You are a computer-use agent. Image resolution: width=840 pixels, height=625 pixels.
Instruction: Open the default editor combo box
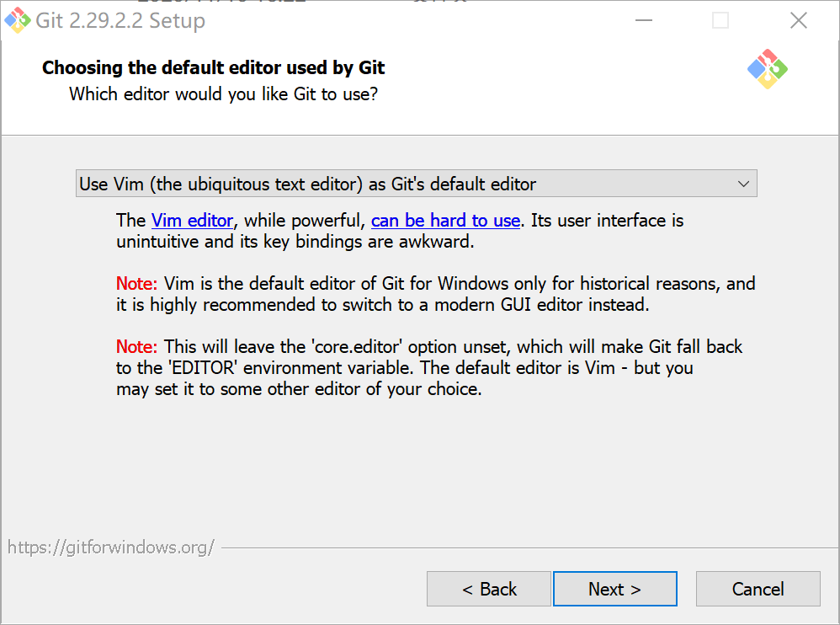coord(417,184)
